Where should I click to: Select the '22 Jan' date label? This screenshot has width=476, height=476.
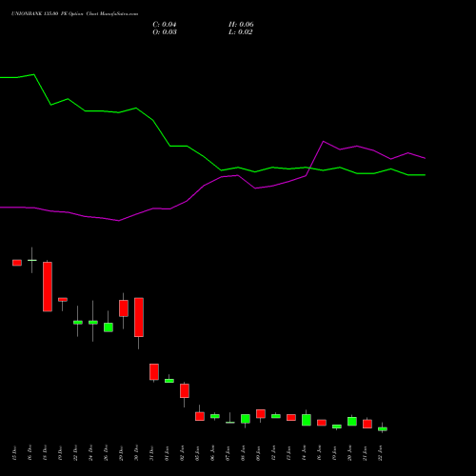[380, 453]
